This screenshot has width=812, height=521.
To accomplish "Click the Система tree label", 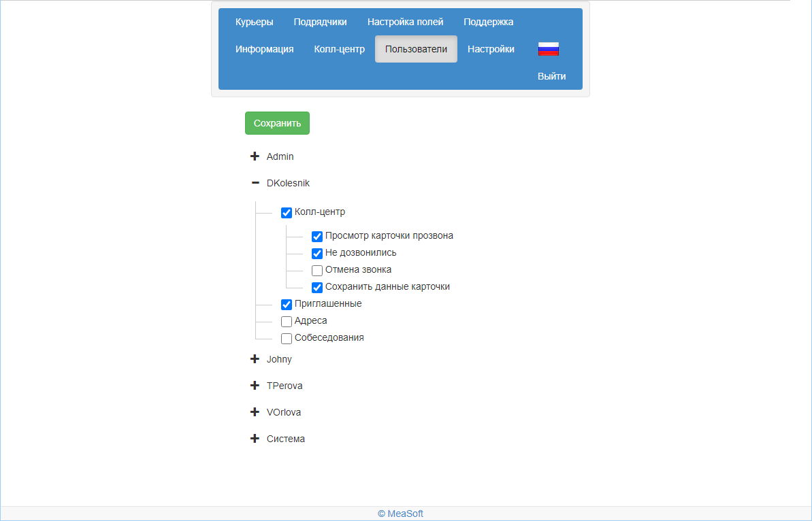I will 286,439.
